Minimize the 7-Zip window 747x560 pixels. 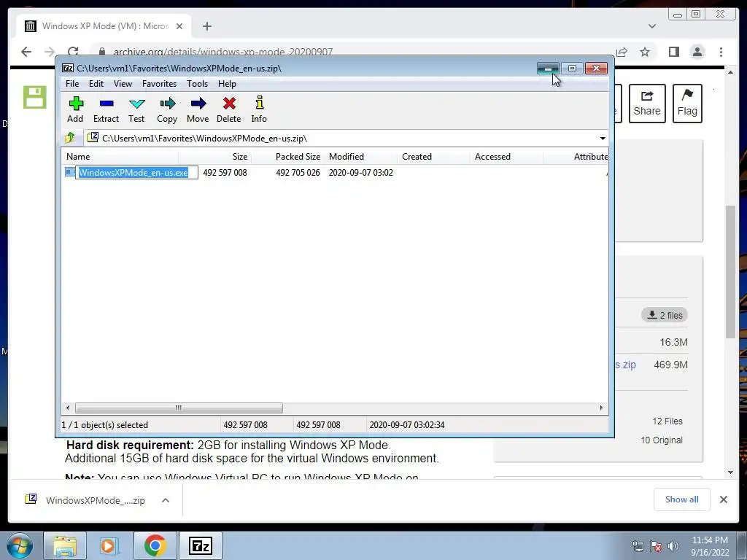(549, 69)
